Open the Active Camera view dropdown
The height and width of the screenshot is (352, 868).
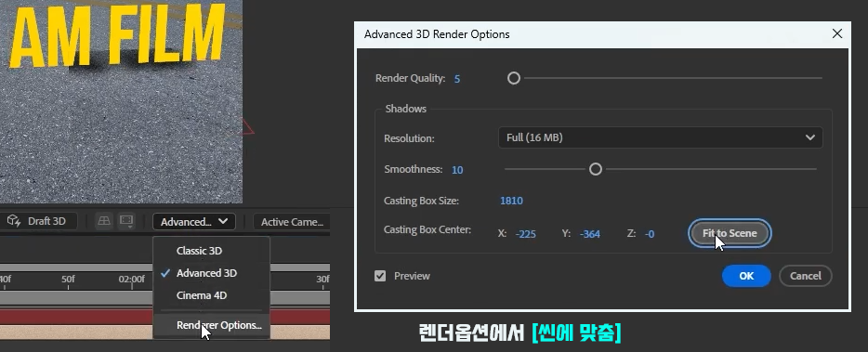292,222
